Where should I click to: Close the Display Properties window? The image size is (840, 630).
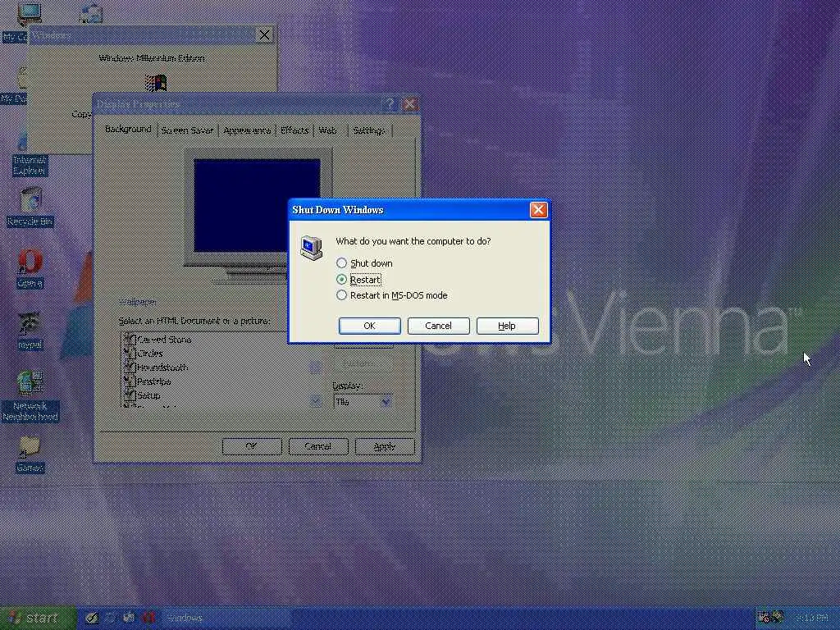[410, 104]
